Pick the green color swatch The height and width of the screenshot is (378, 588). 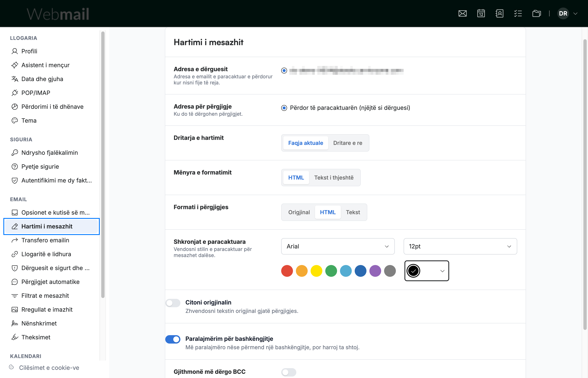point(331,271)
